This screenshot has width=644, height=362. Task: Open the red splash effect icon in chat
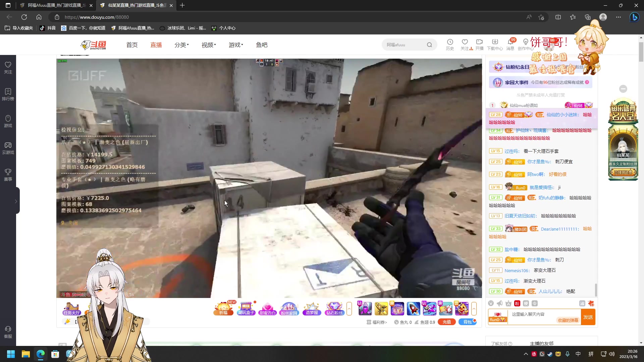[591, 303]
